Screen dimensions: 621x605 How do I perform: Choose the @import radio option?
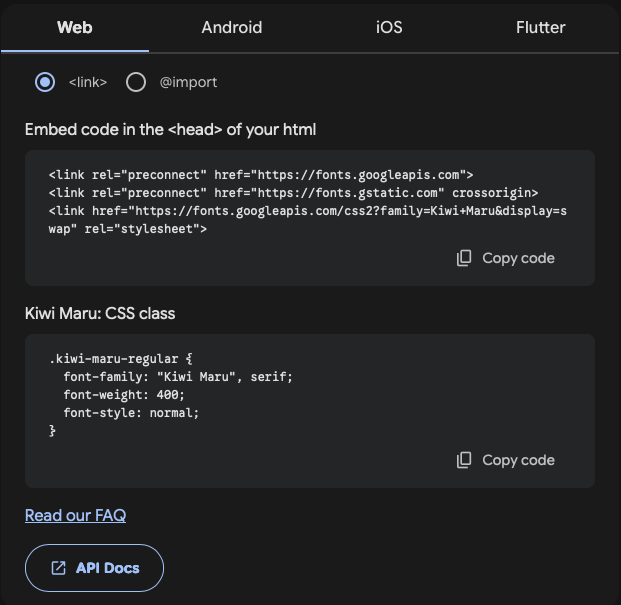coord(136,82)
